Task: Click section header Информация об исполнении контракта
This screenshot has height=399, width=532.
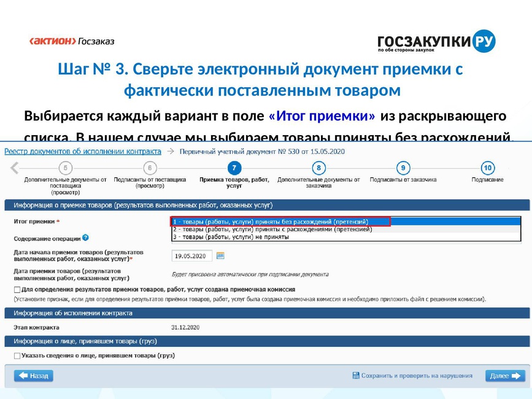Action: pyautogui.click(x=267, y=313)
